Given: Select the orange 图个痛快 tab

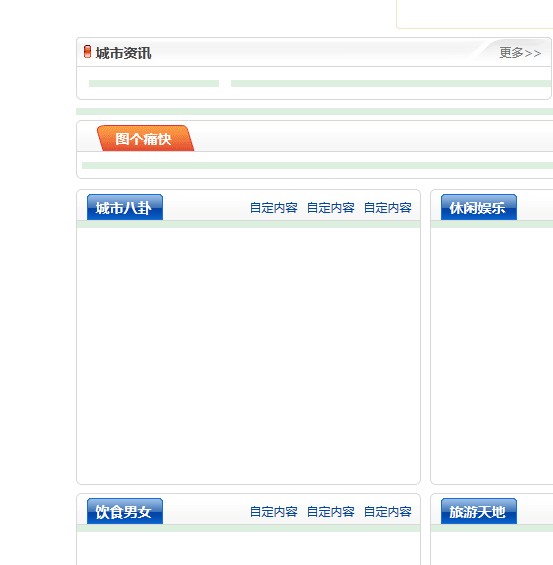Looking at the screenshot, I should [x=145, y=138].
